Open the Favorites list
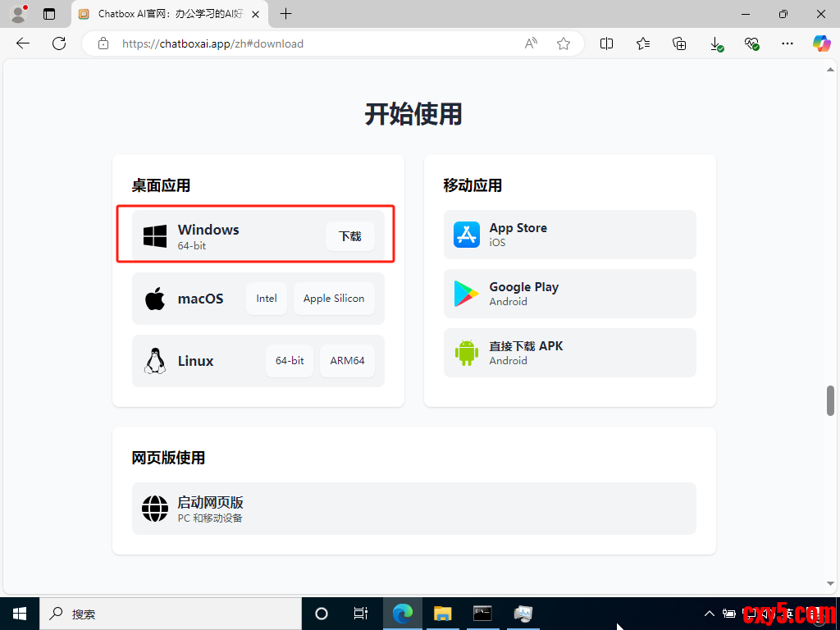Screen dimensions: 840x630 [643, 43]
